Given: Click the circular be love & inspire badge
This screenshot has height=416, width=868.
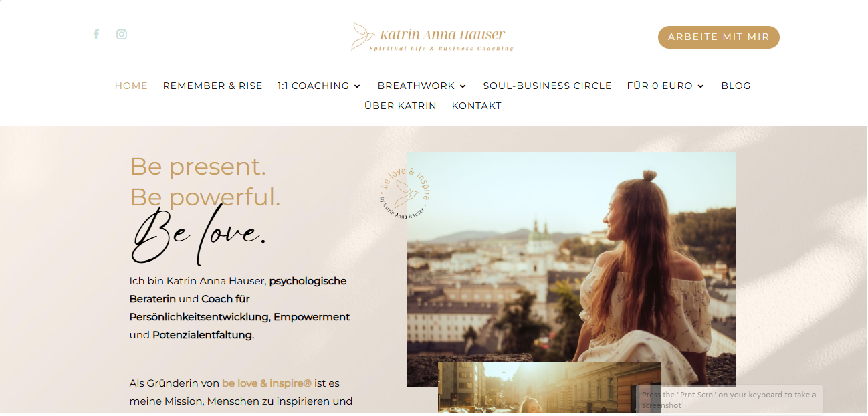Looking at the screenshot, I should click(x=405, y=194).
